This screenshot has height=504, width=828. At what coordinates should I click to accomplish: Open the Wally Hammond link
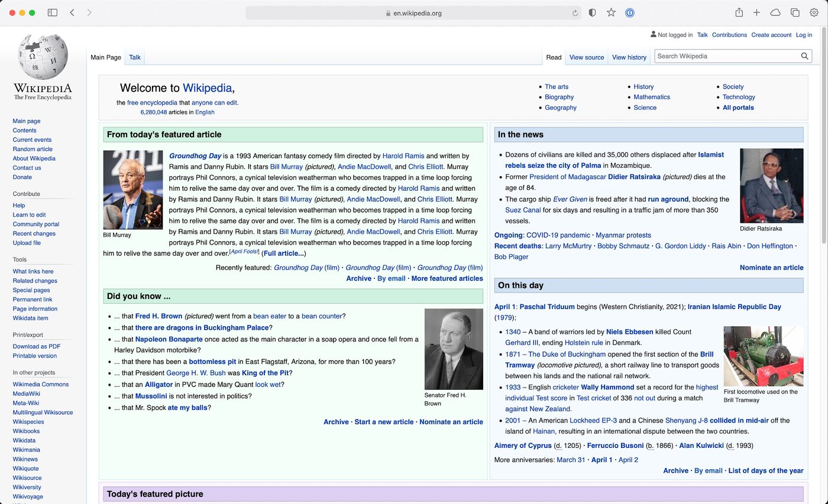[607, 388]
